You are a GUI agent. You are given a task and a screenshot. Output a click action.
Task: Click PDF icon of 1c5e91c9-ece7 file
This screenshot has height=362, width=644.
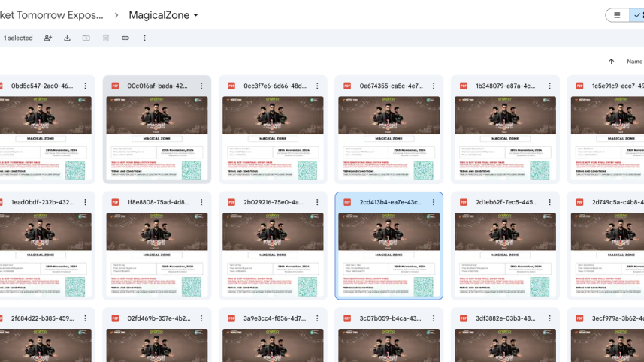579,86
